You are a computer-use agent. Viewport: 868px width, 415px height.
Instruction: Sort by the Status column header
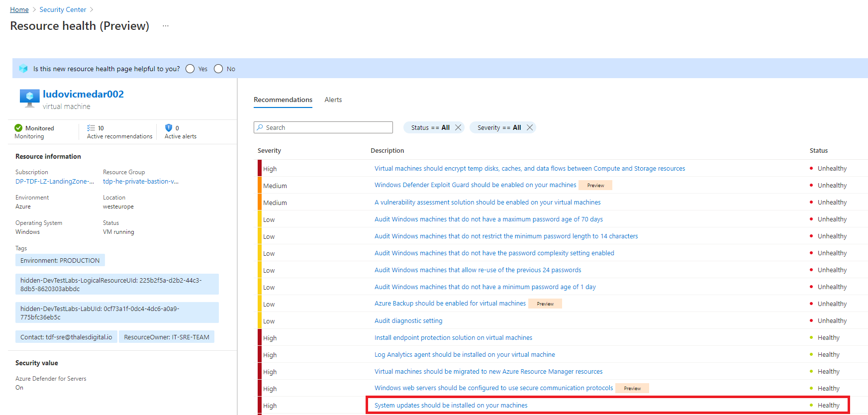coord(819,150)
